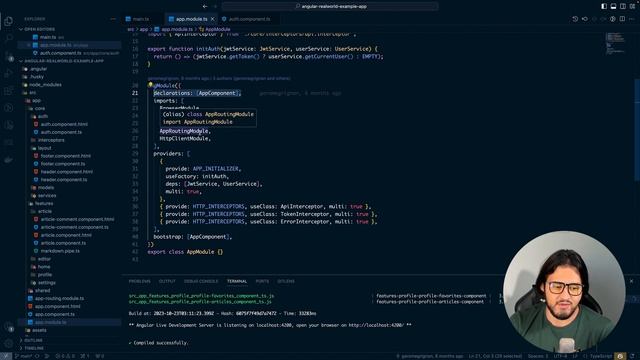Open the Source Control view with badge
The width and height of the screenshot is (640, 360).
point(9,56)
